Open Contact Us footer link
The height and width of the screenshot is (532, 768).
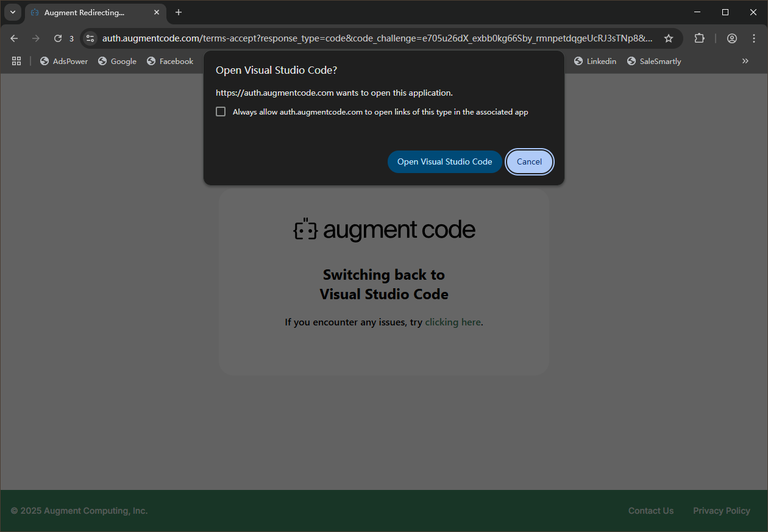click(651, 511)
